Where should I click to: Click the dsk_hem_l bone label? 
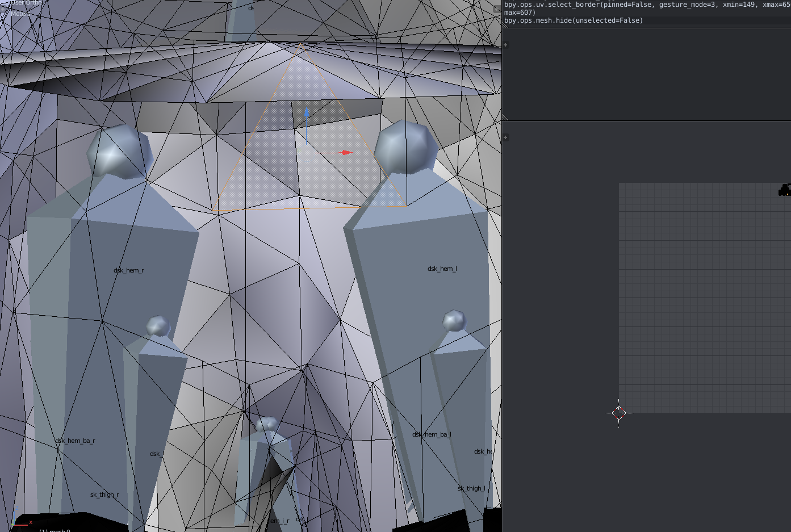click(x=442, y=269)
